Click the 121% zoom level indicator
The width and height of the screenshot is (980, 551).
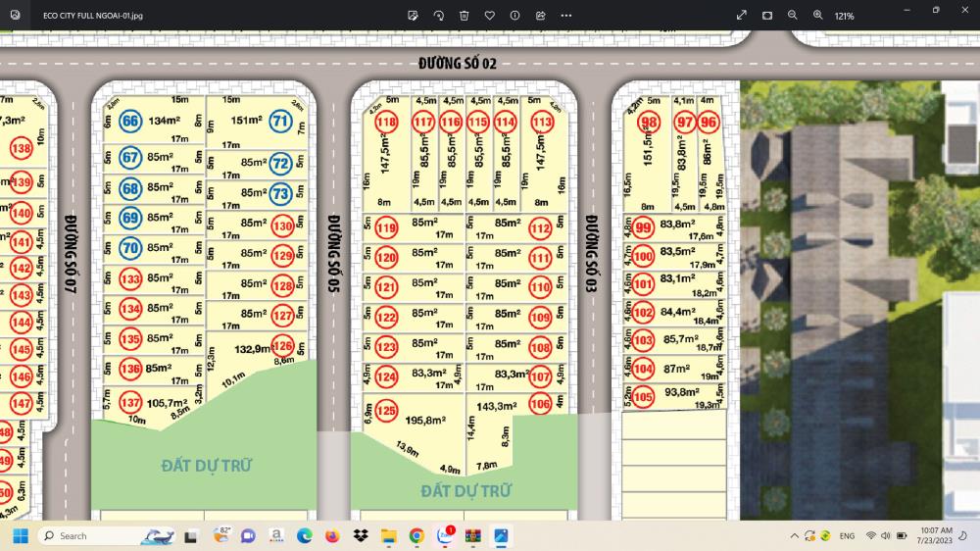coord(844,16)
